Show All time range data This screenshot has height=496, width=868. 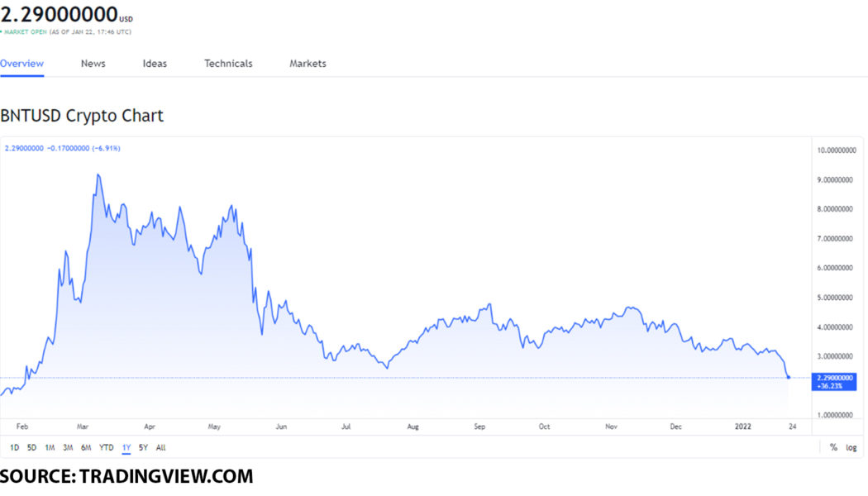pos(160,447)
